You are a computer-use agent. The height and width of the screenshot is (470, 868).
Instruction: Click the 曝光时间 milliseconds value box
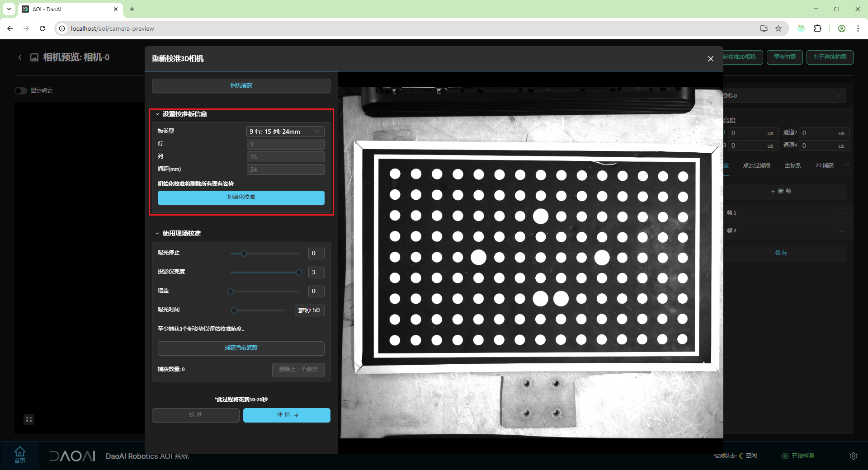(x=309, y=310)
